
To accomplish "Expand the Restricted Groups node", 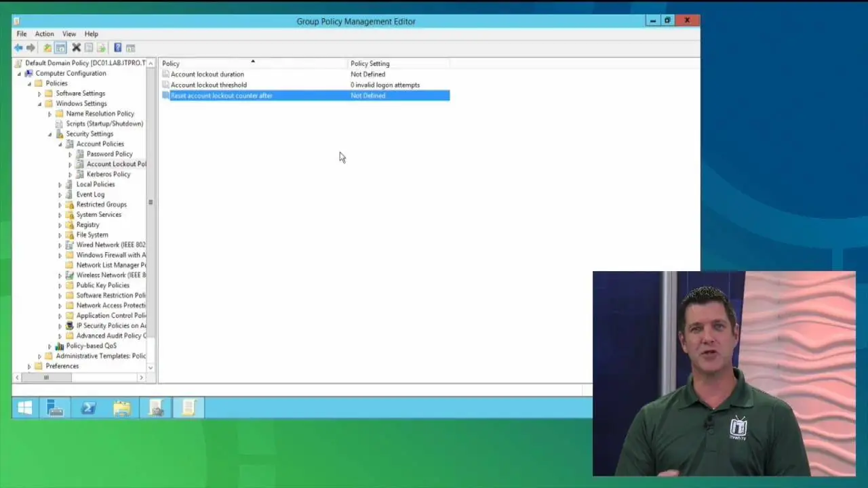I will coord(60,205).
